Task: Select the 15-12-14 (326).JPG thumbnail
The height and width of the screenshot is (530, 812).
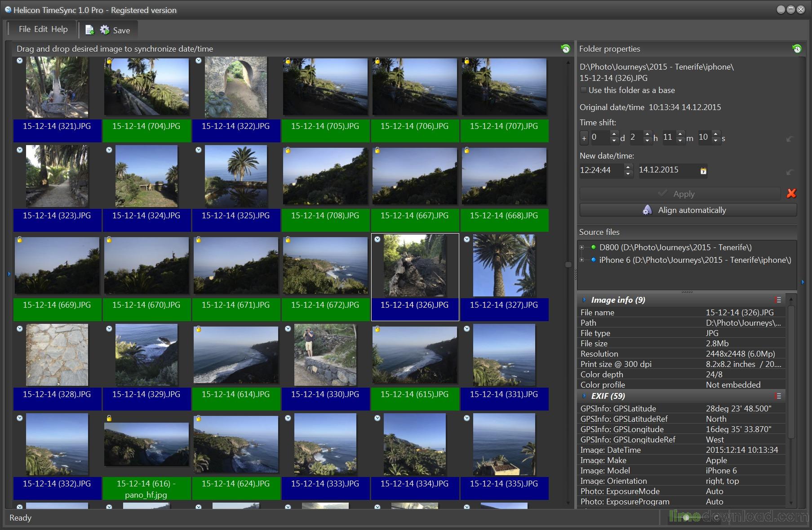Action: (x=414, y=265)
